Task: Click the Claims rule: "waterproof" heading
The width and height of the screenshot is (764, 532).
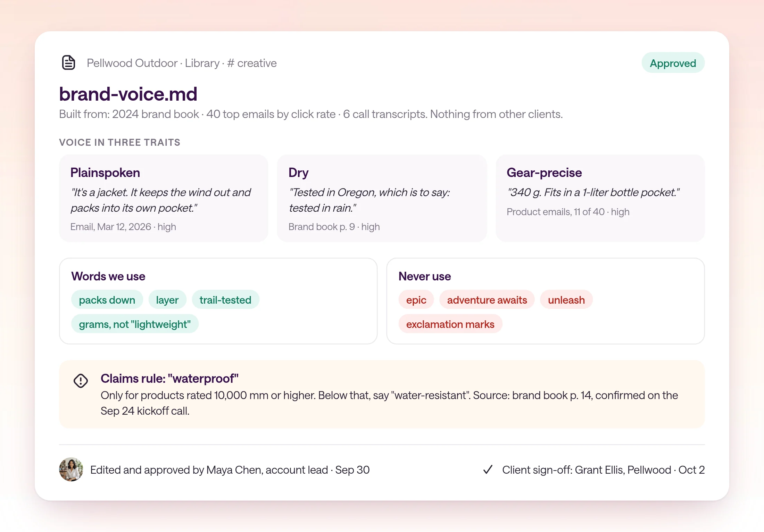Action: (169, 379)
